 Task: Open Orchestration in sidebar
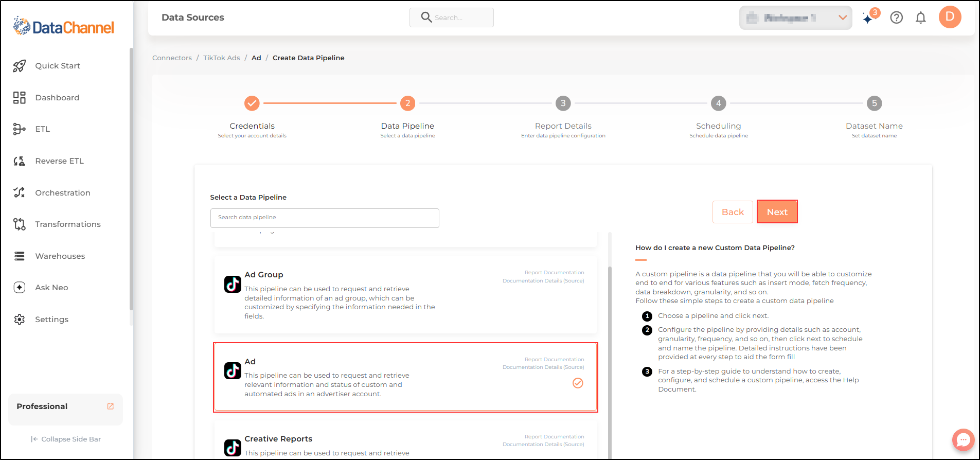pyautogui.click(x=63, y=193)
